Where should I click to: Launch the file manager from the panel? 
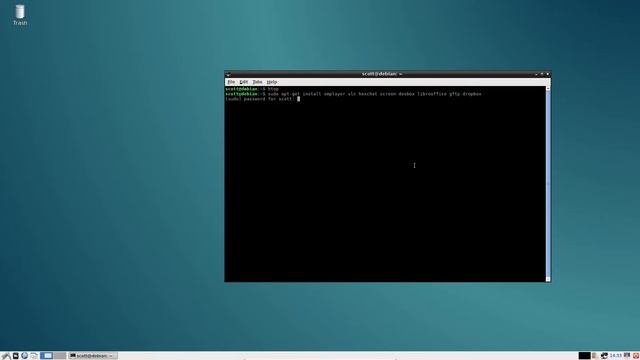click(16, 356)
